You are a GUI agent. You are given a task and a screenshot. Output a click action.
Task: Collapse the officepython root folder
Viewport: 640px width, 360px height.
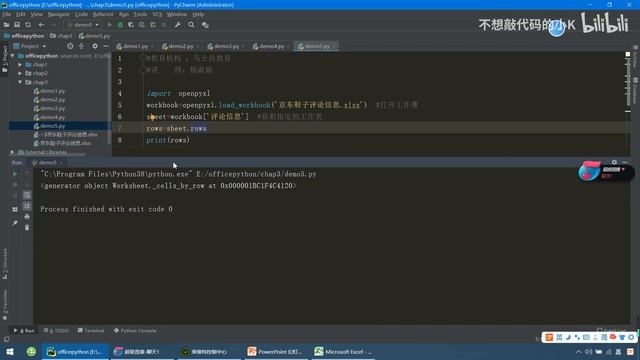coord(13,56)
